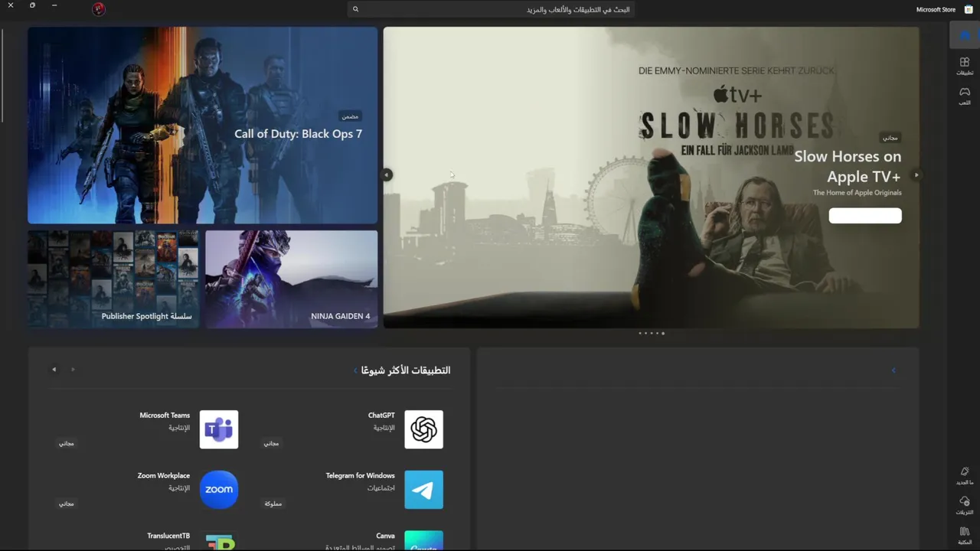Open the Call of Duty: Black Ops 7 card
The height and width of the screenshot is (551, 980).
203,126
